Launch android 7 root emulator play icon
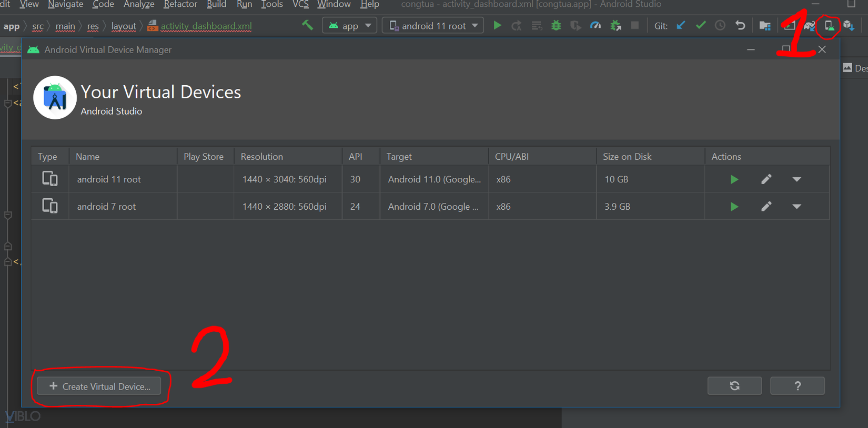This screenshot has height=428, width=868. pyautogui.click(x=734, y=207)
